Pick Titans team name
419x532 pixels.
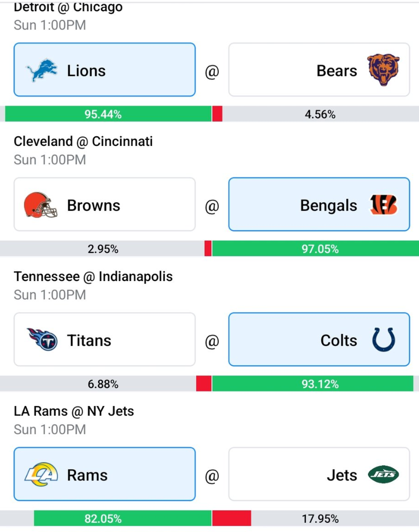pyautogui.click(x=89, y=341)
